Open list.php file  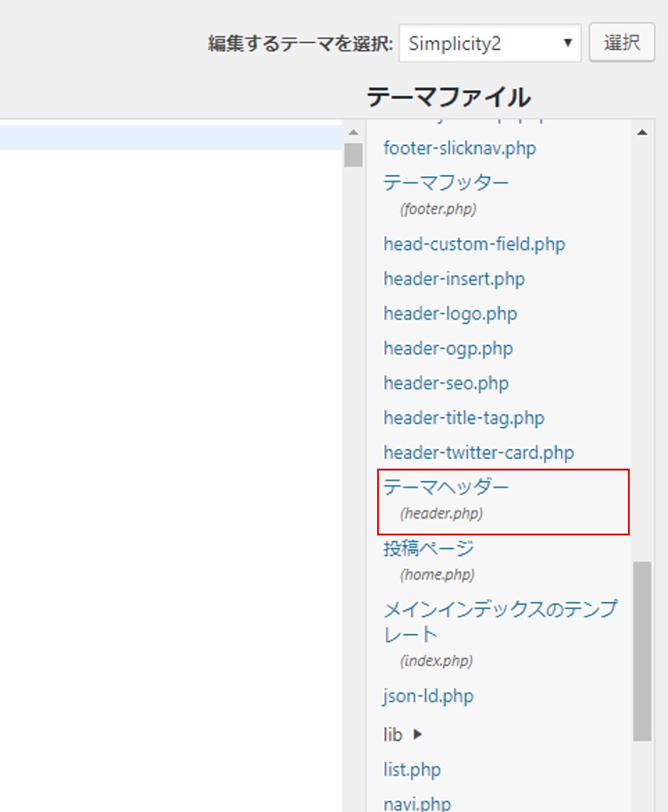[412, 769]
